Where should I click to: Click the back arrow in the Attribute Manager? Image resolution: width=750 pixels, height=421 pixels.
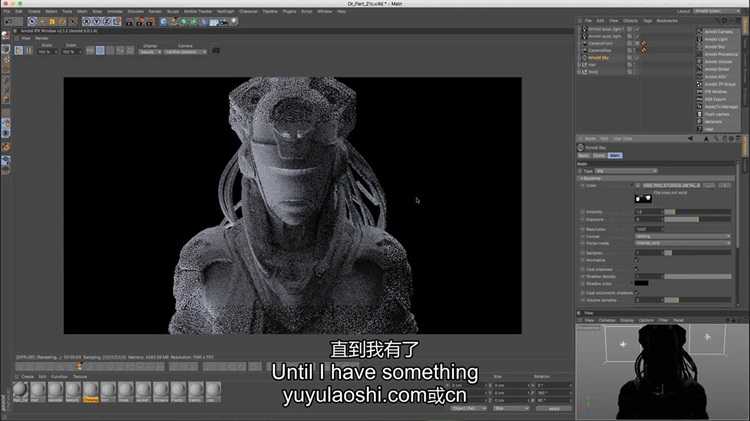coord(690,139)
